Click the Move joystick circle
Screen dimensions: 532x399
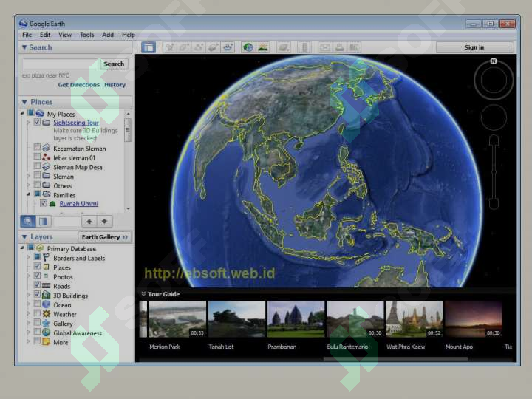point(494,117)
